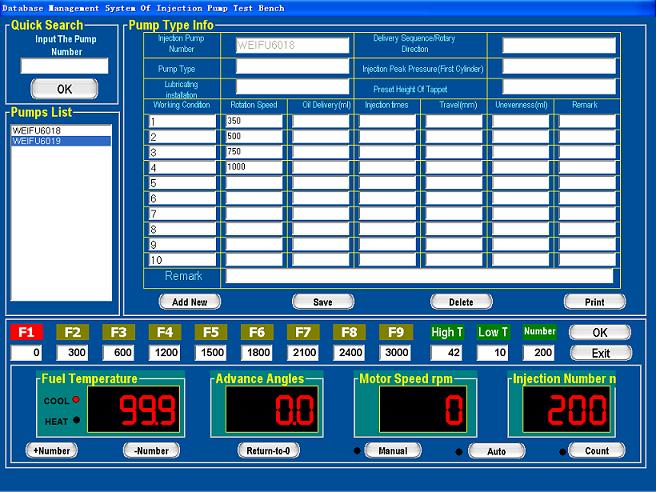Toggle the Count mode button
Image resolution: width=656 pixels, height=492 pixels.
(x=597, y=450)
